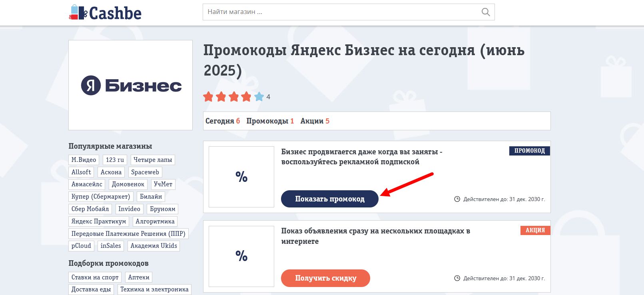The image size is (644, 295).
Task: Open the 'УчМет' store tag
Action: (x=163, y=184)
